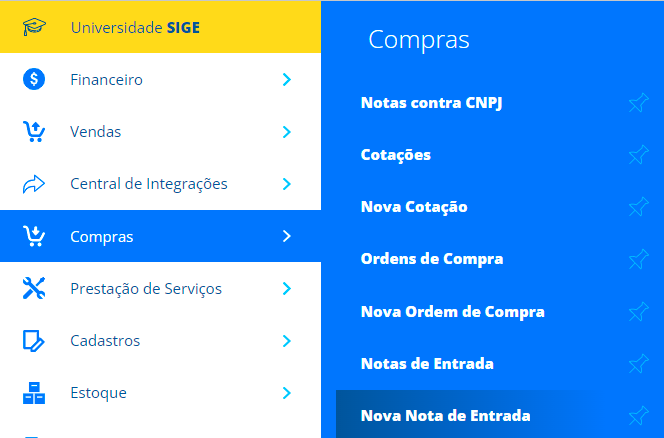Open the Ordens de Compra link
664x438 pixels.
(x=432, y=259)
